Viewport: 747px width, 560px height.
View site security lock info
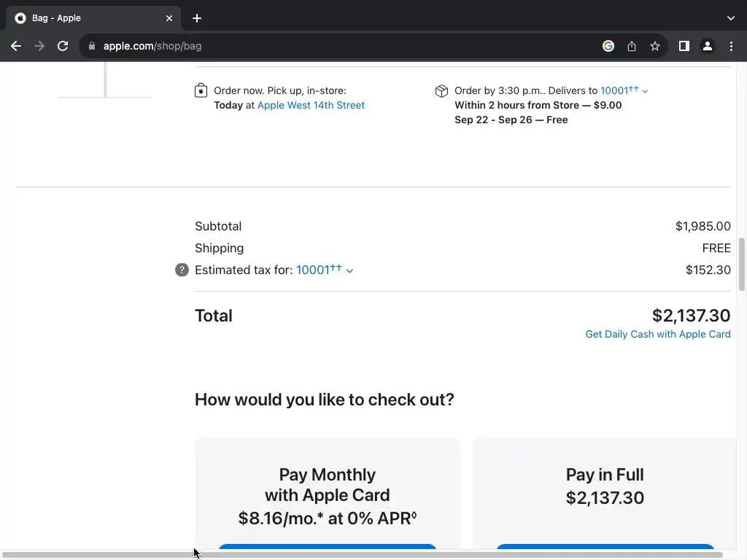pos(92,46)
